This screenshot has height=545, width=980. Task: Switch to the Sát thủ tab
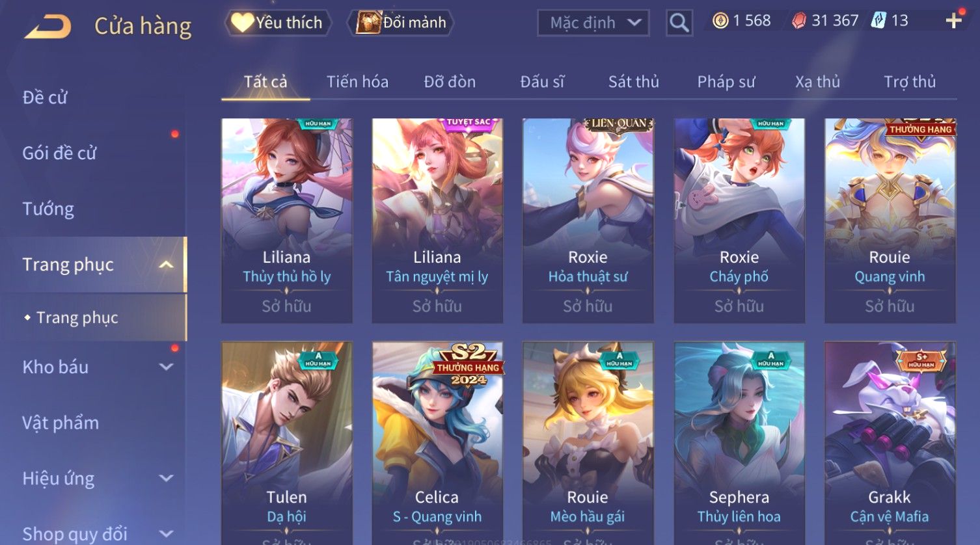(x=633, y=82)
